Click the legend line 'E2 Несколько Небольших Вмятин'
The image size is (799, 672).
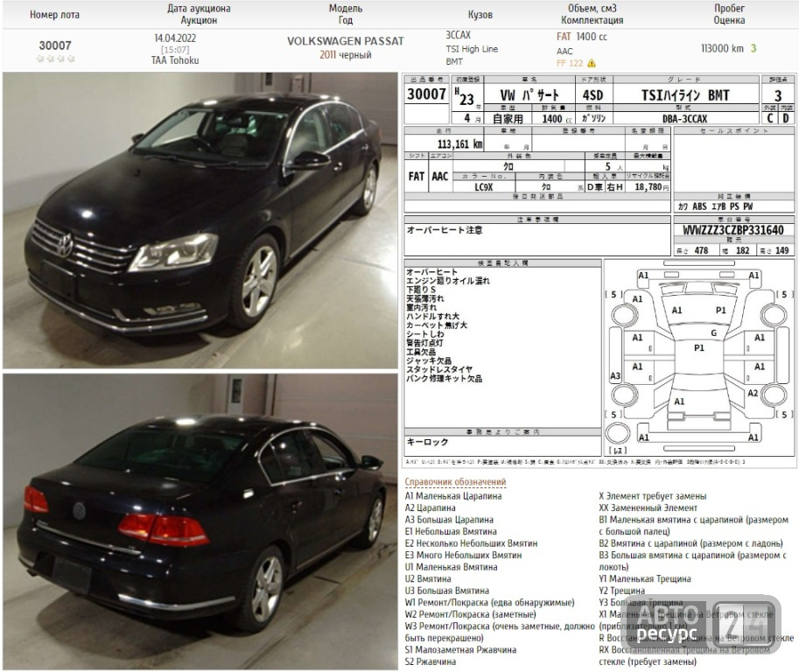tap(471, 543)
